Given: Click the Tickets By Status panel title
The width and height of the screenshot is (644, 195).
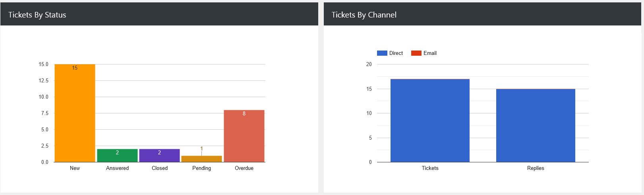Looking at the screenshot, I should (x=37, y=15).
